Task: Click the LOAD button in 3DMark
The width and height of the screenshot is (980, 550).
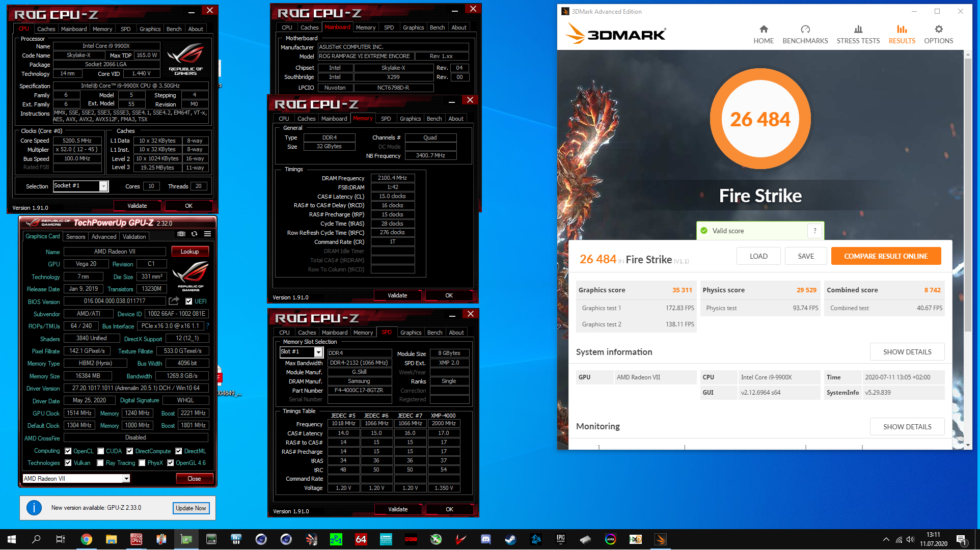Action: click(x=758, y=256)
